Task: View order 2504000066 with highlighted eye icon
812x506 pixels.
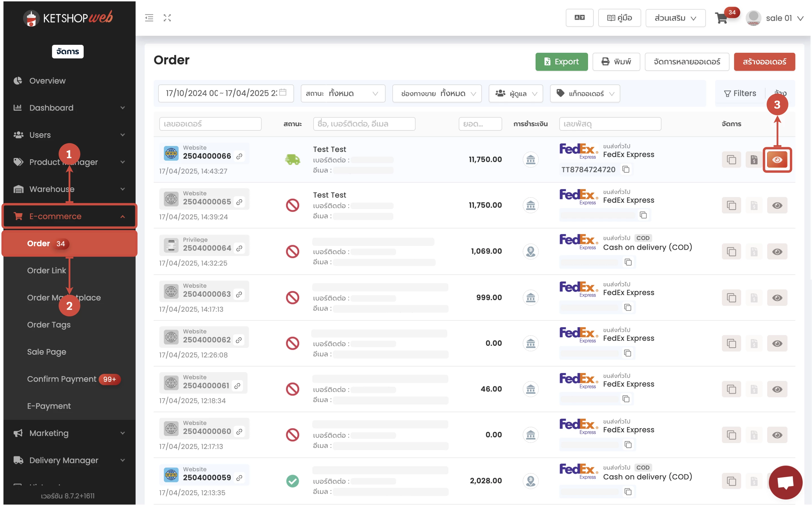Action: point(777,160)
